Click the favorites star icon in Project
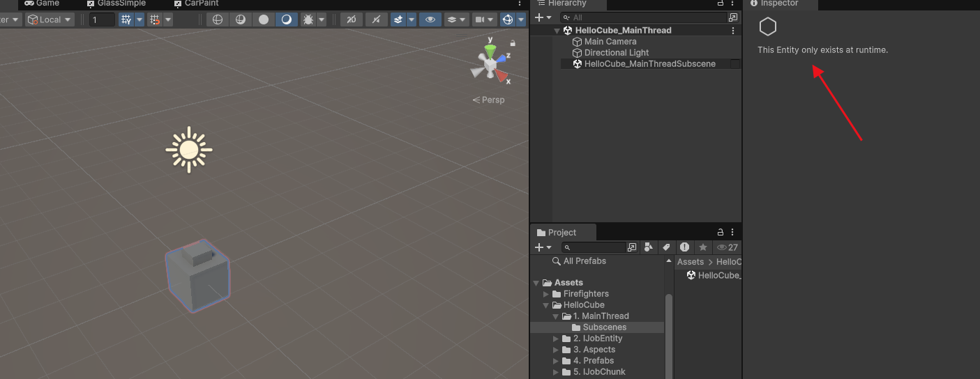This screenshot has height=379, width=980. pyautogui.click(x=703, y=247)
